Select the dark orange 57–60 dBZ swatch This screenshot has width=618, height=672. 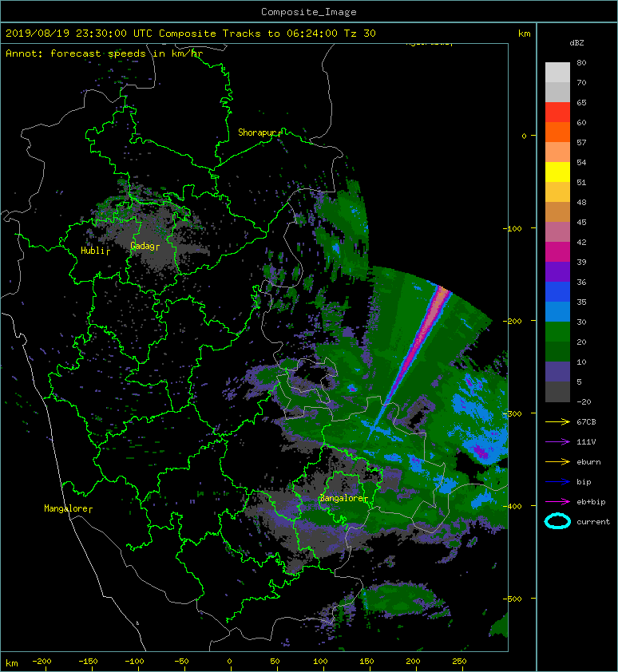(557, 132)
